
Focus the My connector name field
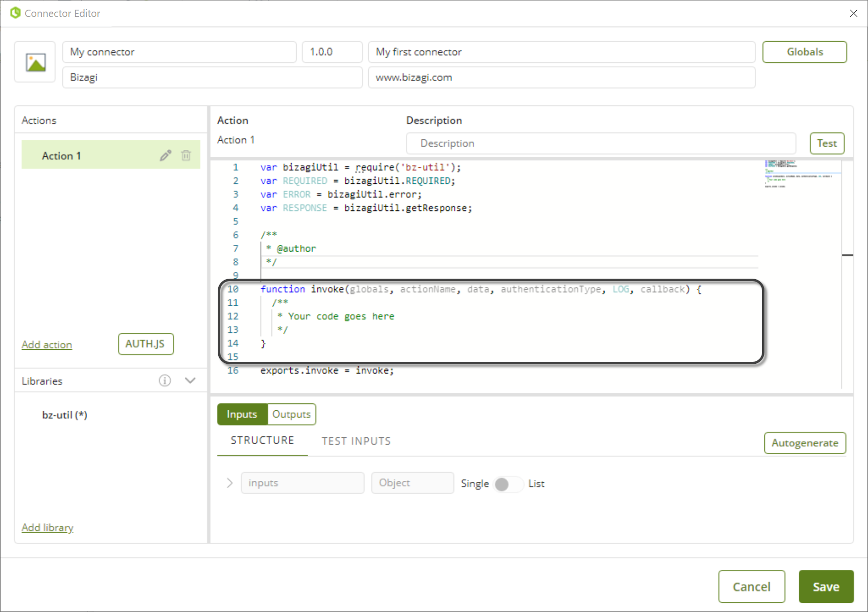[x=180, y=52]
